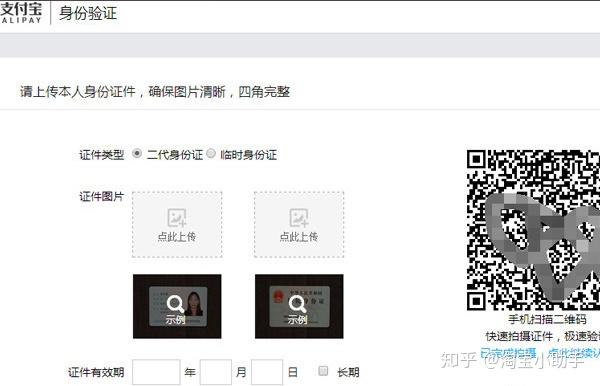View ID back side example thumbnail

(299, 306)
